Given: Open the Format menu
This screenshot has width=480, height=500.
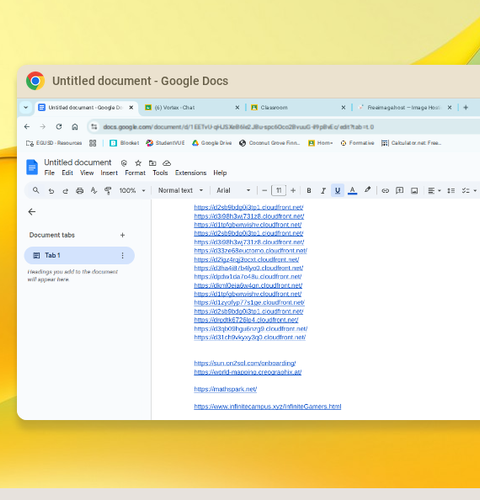Looking at the screenshot, I should click(x=135, y=173).
